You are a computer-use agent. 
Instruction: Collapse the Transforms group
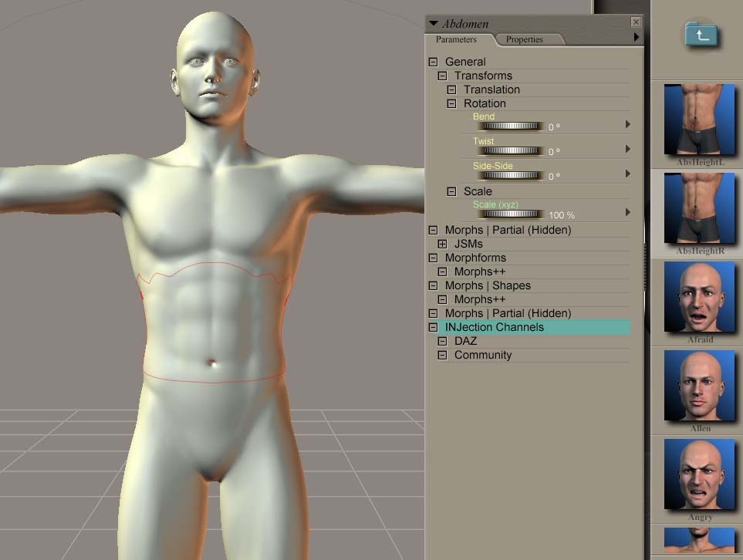coord(442,76)
